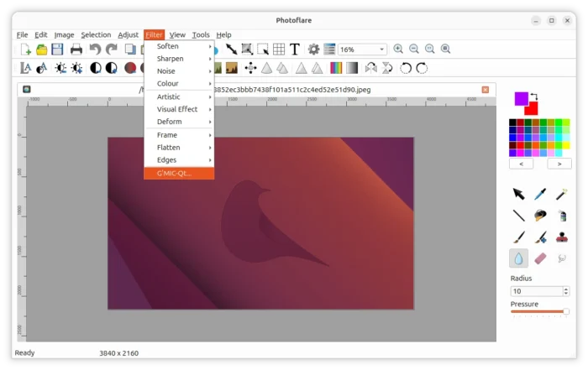Go to previous palette with < button

pos(522,164)
